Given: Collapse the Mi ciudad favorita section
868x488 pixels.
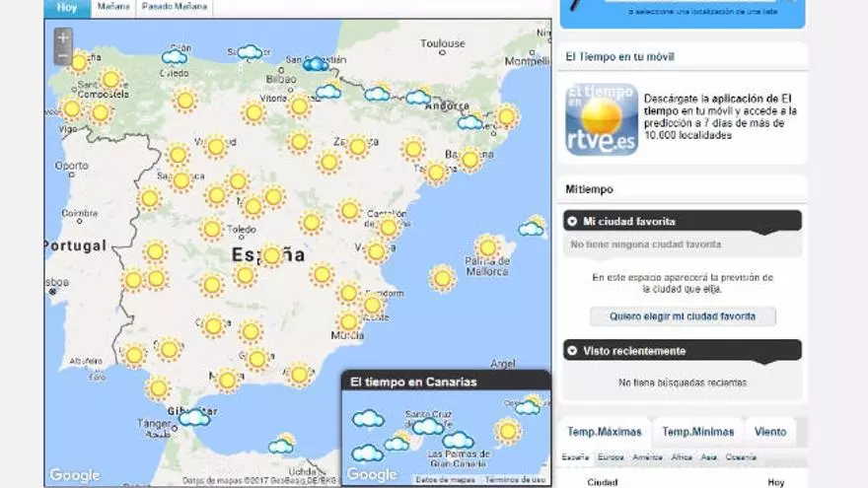Looking at the screenshot, I should [x=572, y=221].
